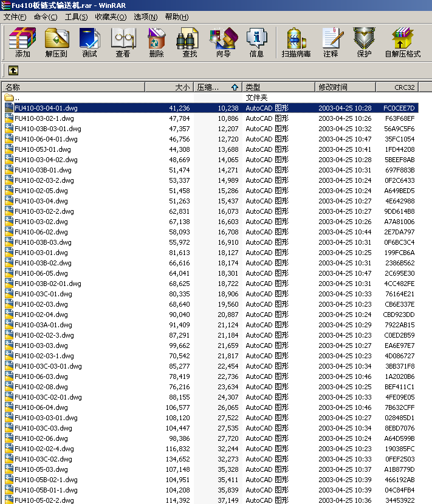
Task: Select the file FU410-02-06.dwg
Action: 41,438
